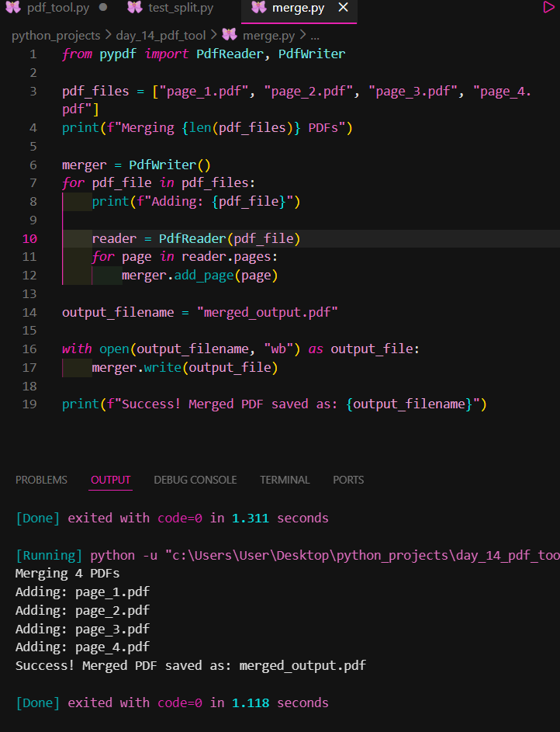The width and height of the screenshot is (560, 732).
Task: Select the merge.py editor tab
Action: tap(298, 8)
